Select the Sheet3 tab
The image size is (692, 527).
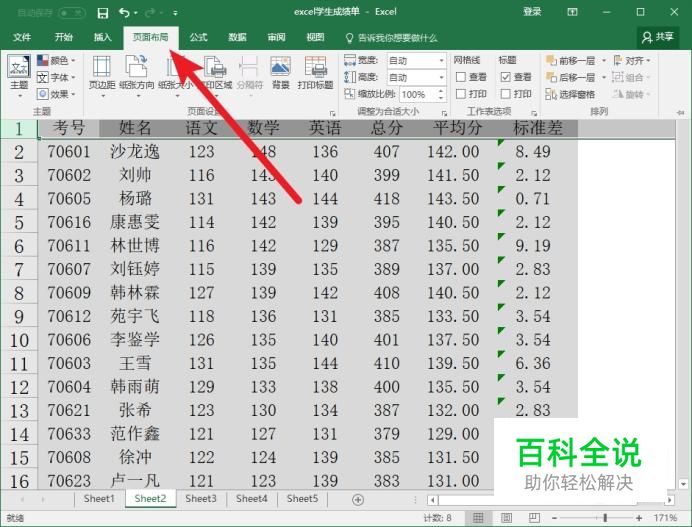[x=201, y=499]
